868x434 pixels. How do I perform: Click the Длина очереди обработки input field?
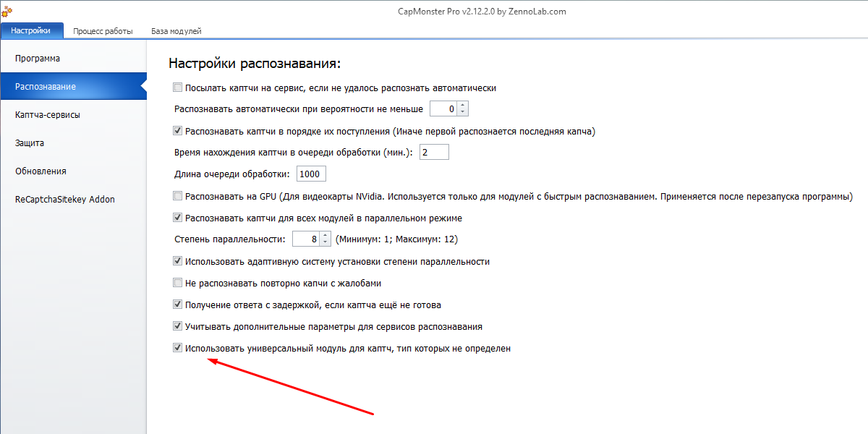(x=311, y=173)
